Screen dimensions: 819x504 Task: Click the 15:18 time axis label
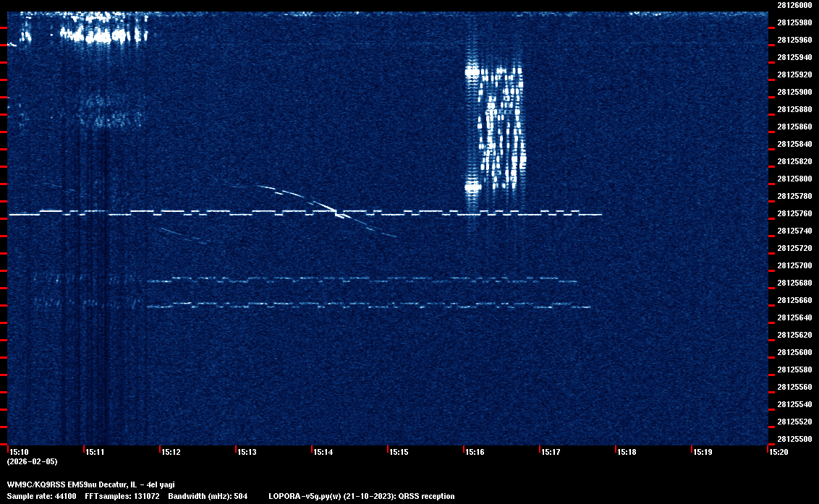(627, 453)
